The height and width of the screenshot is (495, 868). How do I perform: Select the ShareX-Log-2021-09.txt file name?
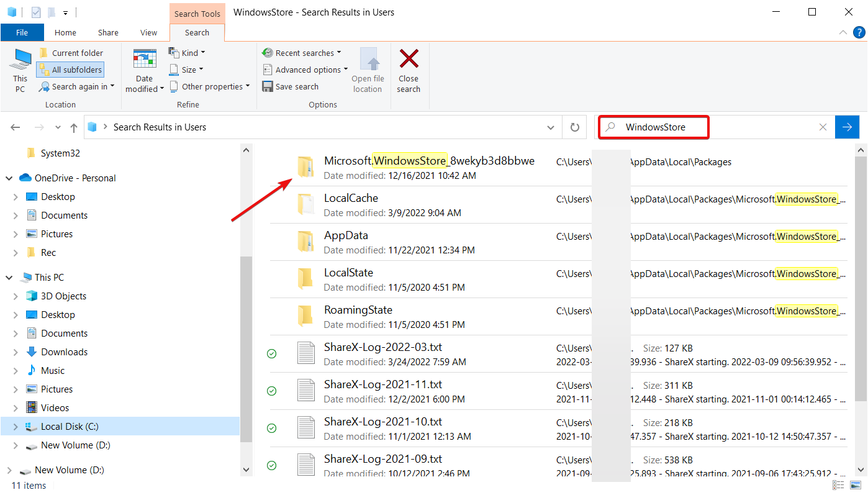point(383,459)
